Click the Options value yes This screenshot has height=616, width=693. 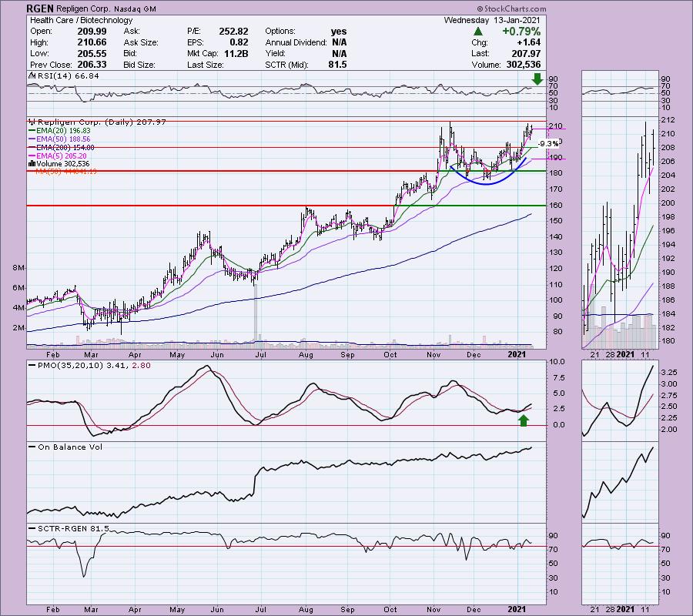click(339, 32)
